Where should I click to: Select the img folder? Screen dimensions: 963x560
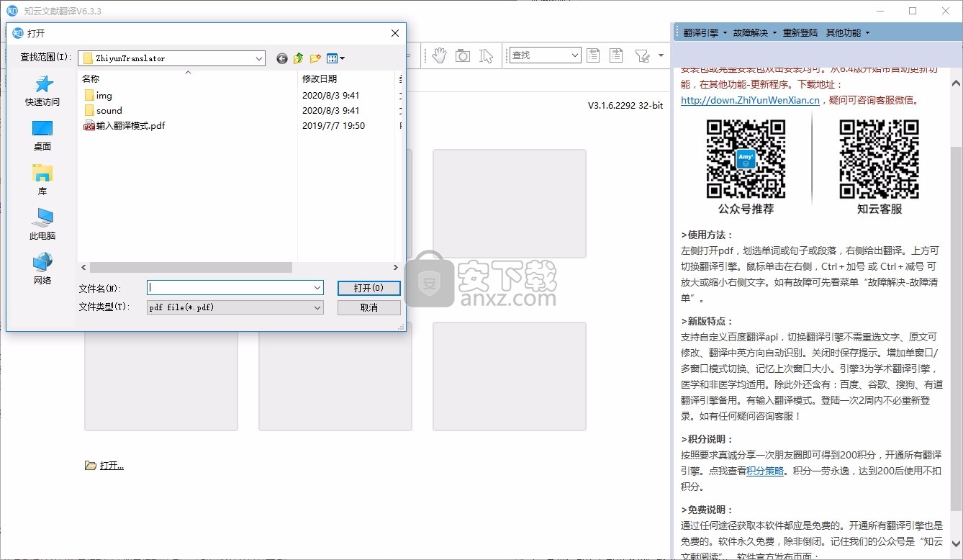[x=98, y=95]
